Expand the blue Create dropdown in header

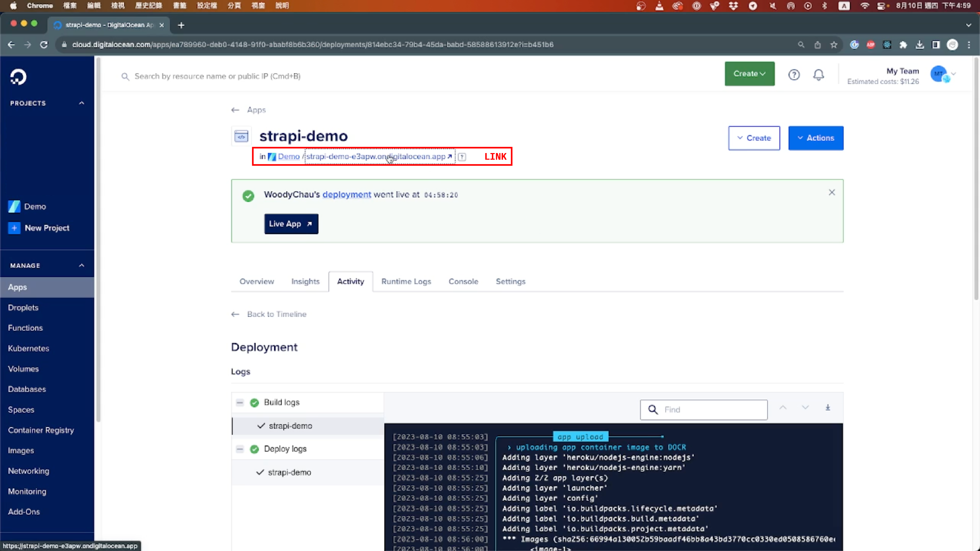tap(749, 73)
